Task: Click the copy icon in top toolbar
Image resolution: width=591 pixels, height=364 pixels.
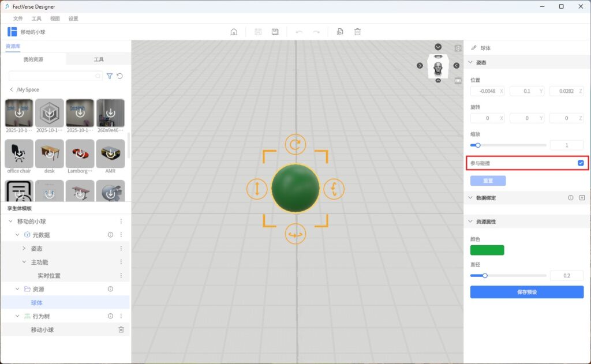Action: tap(340, 32)
